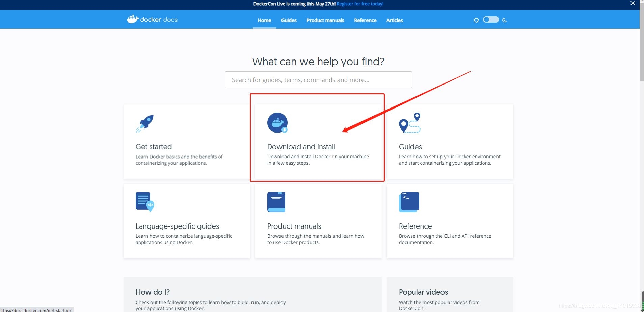Open the Guides navigation item
Image resolution: width=644 pixels, height=312 pixels.
point(288,20)
